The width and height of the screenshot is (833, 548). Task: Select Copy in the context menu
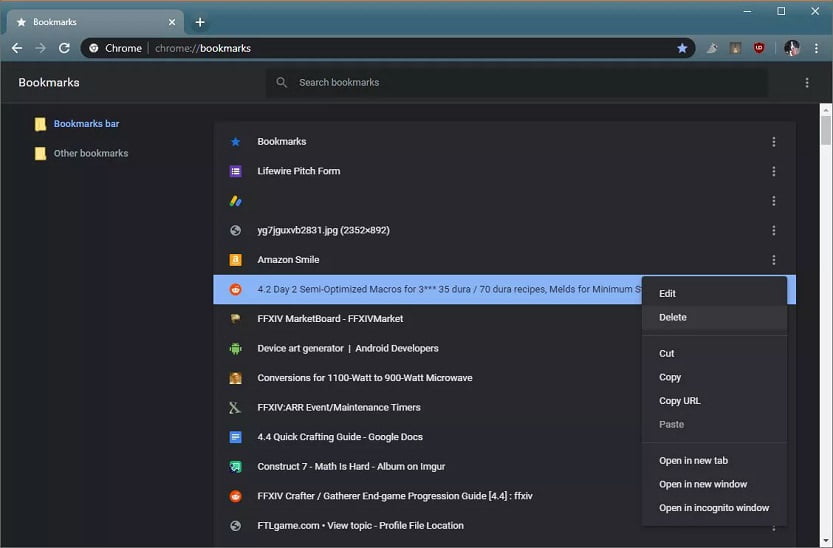pos(715,377)
